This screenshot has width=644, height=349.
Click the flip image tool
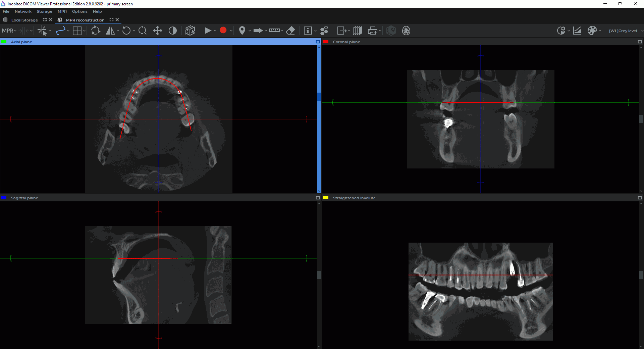[110, 31]
